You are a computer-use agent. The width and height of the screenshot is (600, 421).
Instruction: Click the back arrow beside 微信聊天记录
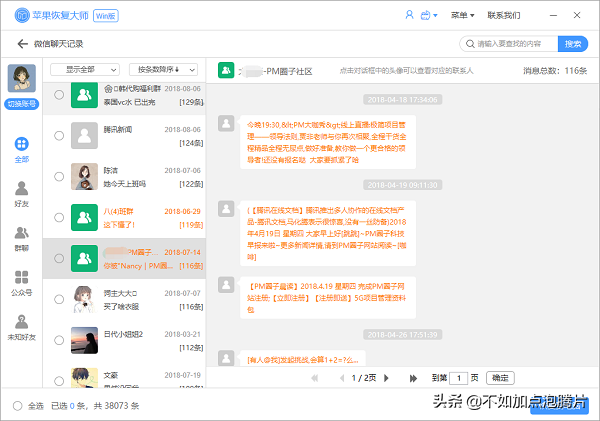pyautogui.click(x=22, y=44)
